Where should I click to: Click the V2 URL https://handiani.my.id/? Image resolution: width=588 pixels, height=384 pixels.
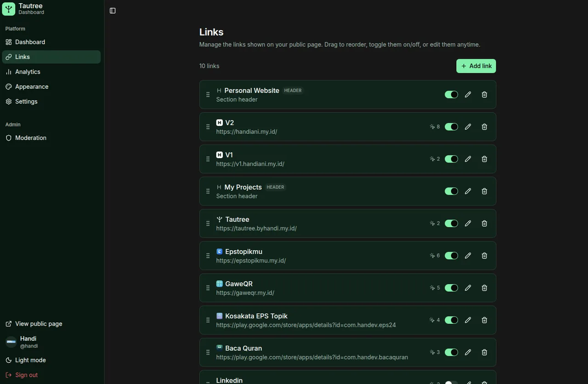click(247, 132)
